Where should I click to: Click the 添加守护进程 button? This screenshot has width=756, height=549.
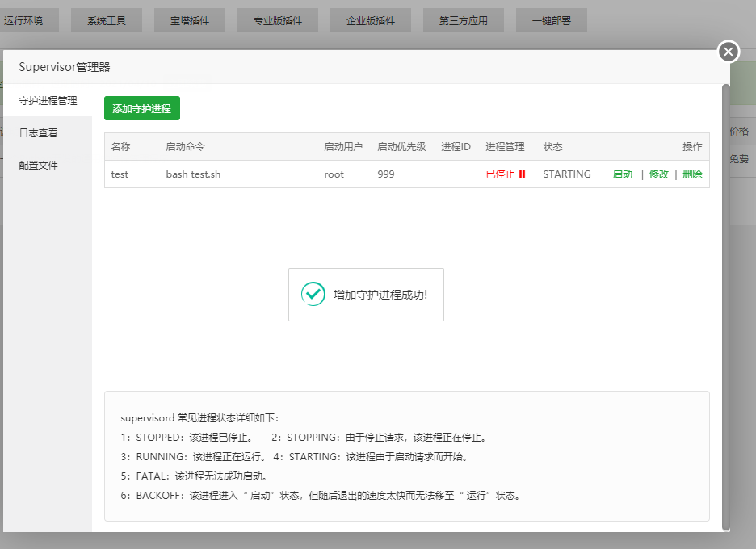tap(142, 108)
